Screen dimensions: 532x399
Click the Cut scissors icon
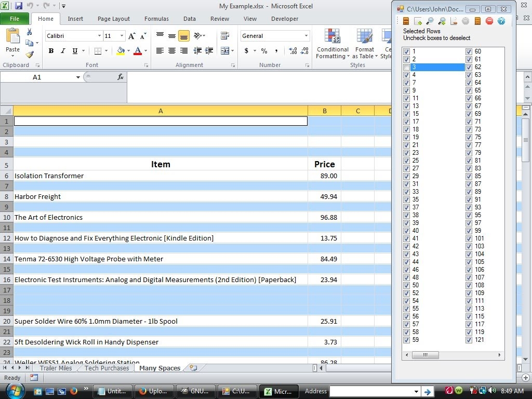click(29, 32)
